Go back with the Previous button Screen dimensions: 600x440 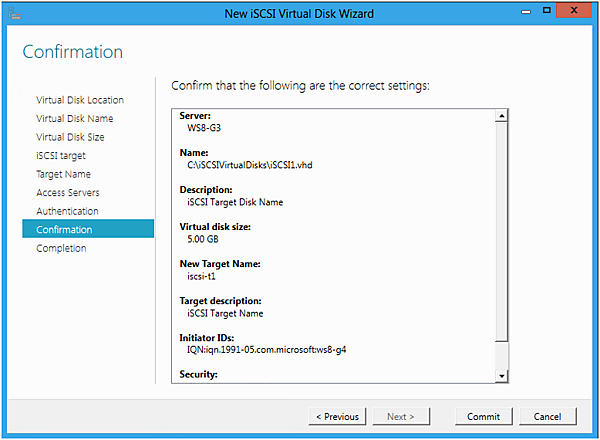click(337, 416)
